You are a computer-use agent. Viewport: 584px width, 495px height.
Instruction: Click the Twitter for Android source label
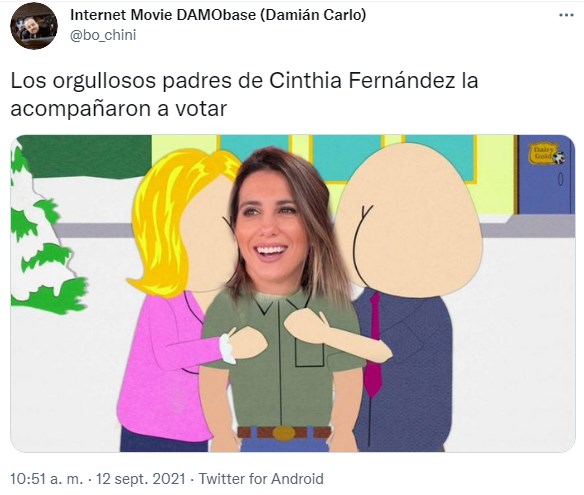click(261, 479)
